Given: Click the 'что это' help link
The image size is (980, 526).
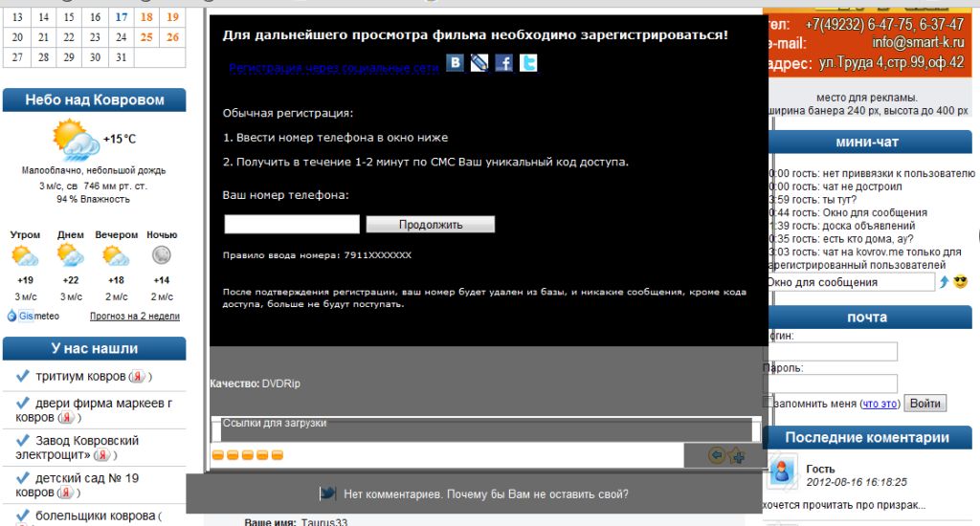Looking at the screenshot, I should coord(879,404).
